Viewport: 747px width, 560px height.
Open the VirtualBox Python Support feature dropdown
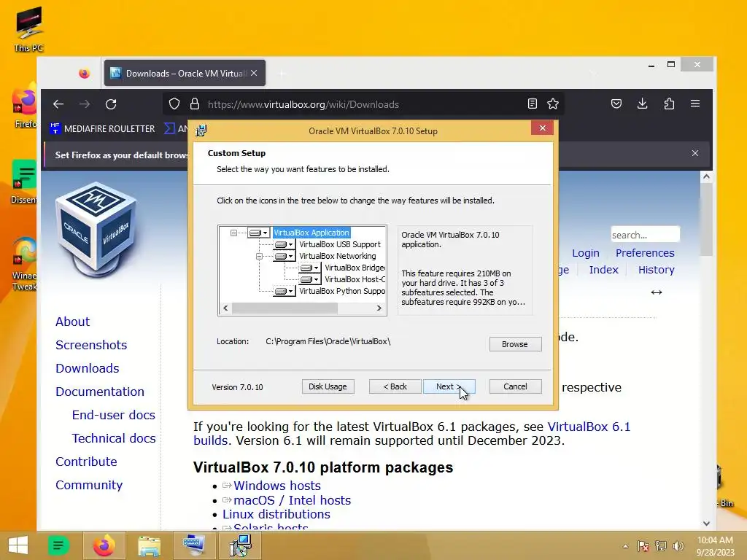point(285,291)
